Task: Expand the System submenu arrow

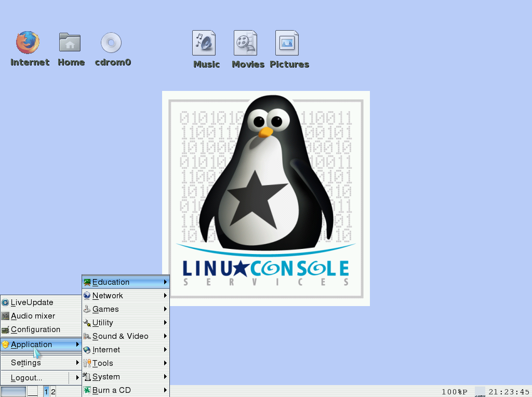Action: coord(165,377)
